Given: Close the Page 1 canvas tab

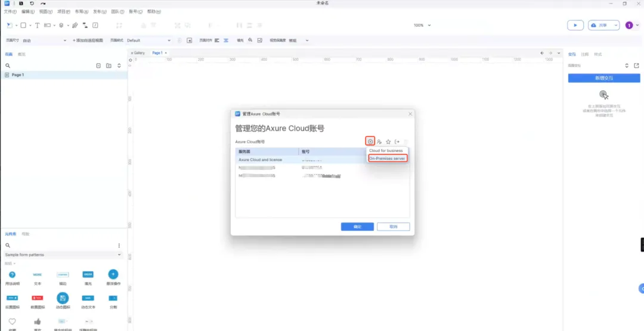Looking at the screenshot, I should (x=166, y=53).
